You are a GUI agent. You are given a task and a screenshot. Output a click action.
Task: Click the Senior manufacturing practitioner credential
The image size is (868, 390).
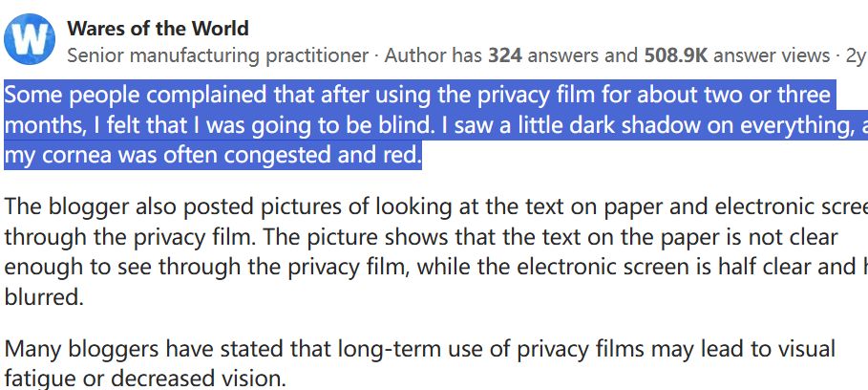(x=218, y=55)
